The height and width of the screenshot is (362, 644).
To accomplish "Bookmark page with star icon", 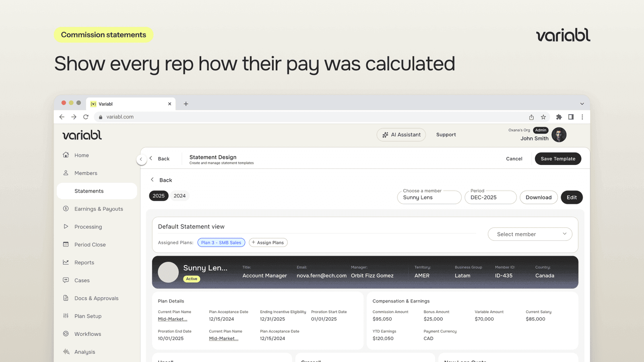I will click(x=543, y=117).
